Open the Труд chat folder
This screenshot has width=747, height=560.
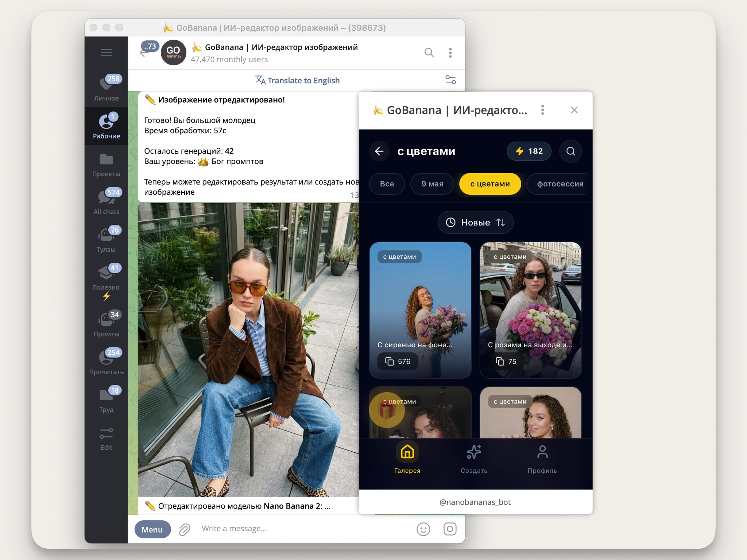coord(106,400)
